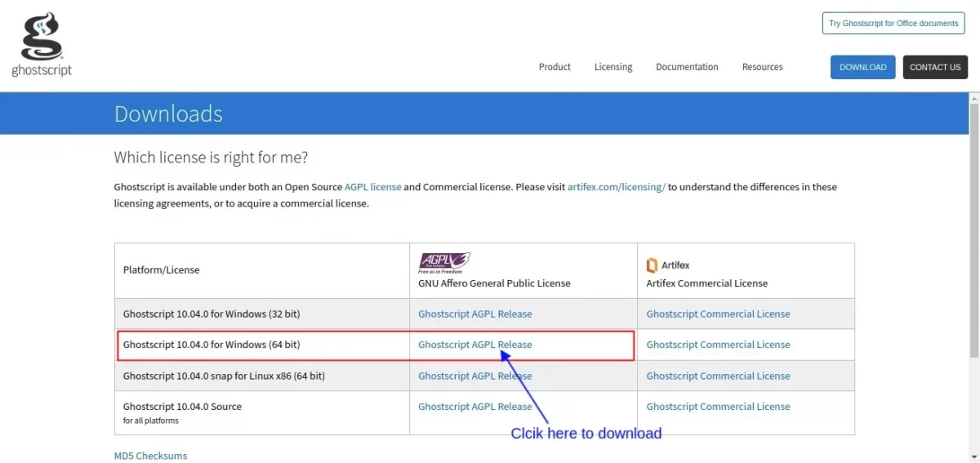Click the AGPL v3 logo image

444,262
